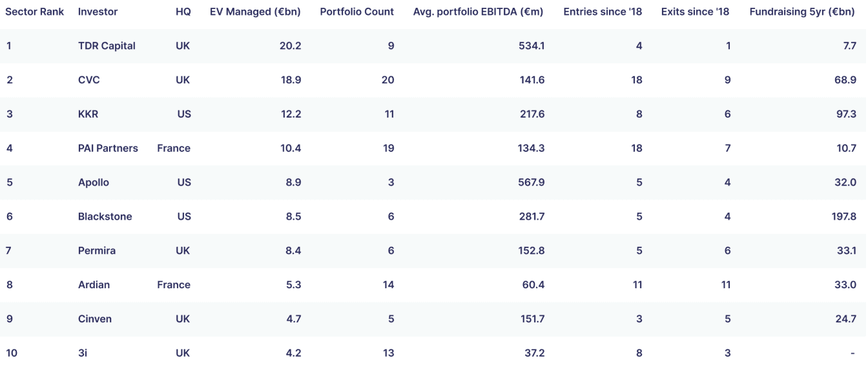Select the CVC investor name

click(89, 80)
